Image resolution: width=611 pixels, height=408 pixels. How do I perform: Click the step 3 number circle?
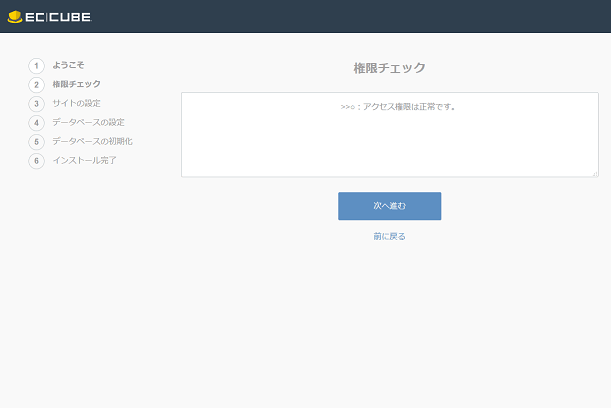pos(37,103)
